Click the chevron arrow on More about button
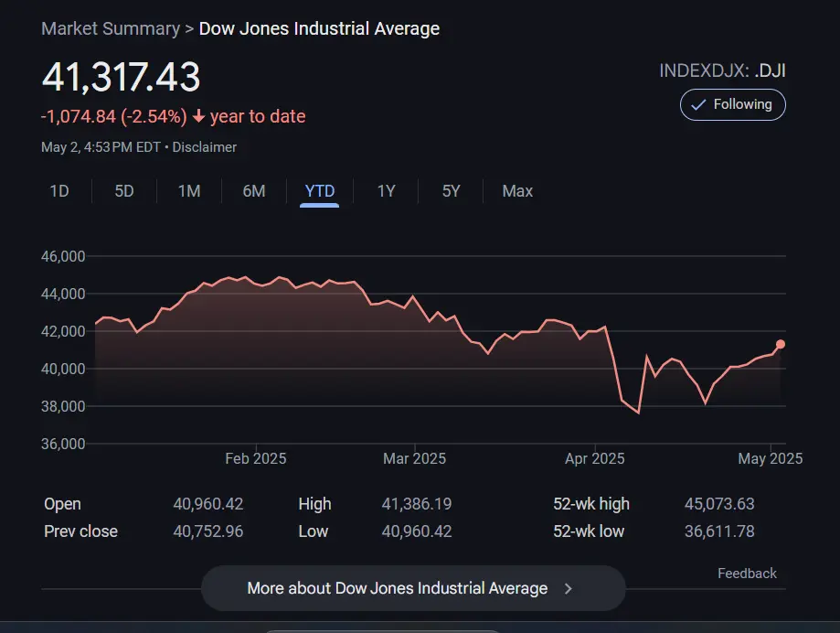 [x=569, y=588]
